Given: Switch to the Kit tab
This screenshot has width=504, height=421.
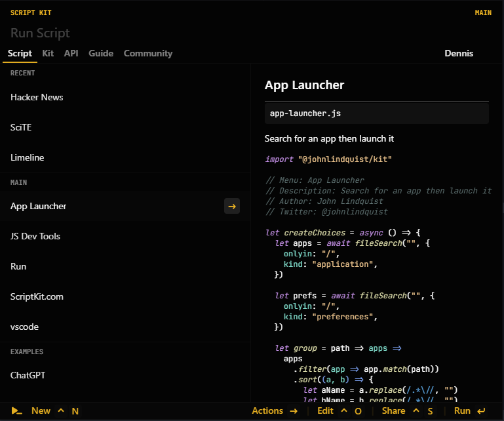Looking at the screenshot, I should pyautogui.click(x=48, y=54).
